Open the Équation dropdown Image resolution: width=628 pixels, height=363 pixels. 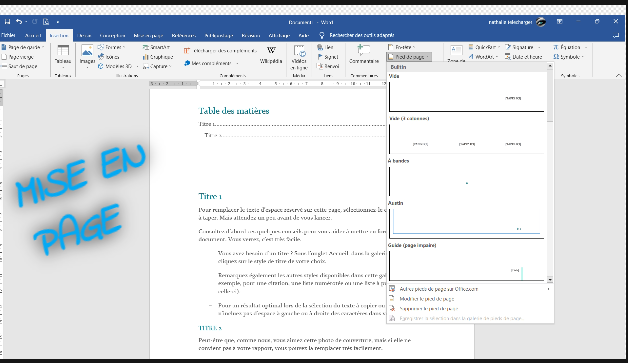[x=570, y=47]
